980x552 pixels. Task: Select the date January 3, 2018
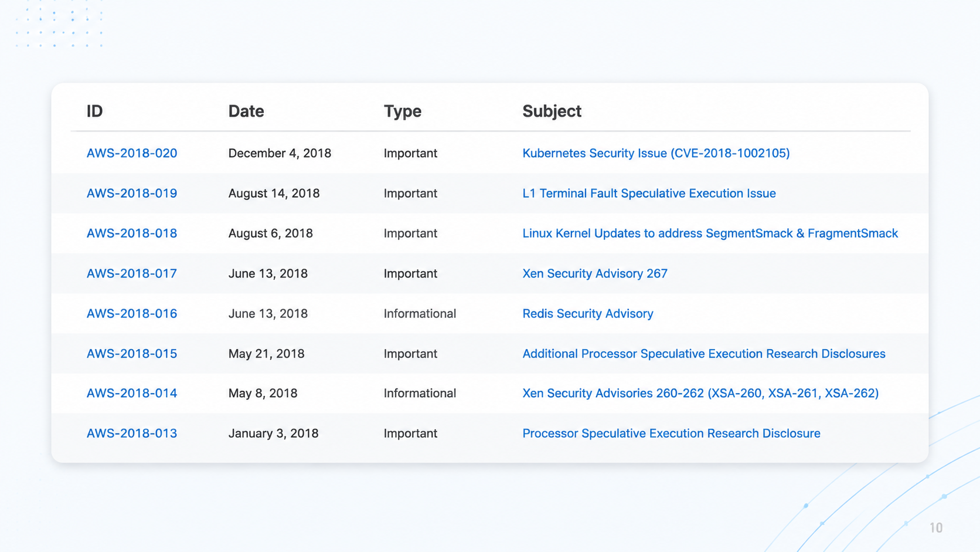273,433
